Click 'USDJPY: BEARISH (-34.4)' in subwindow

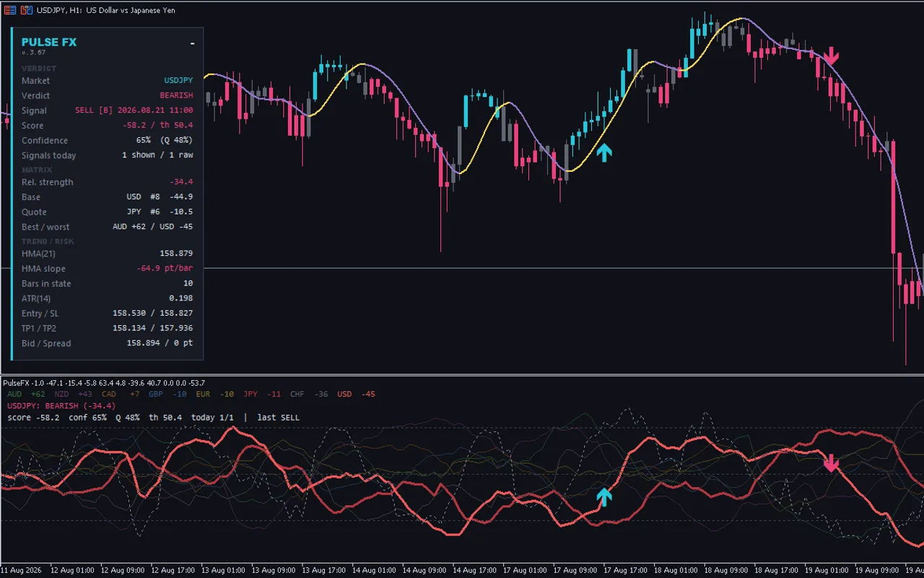point(61,406)
